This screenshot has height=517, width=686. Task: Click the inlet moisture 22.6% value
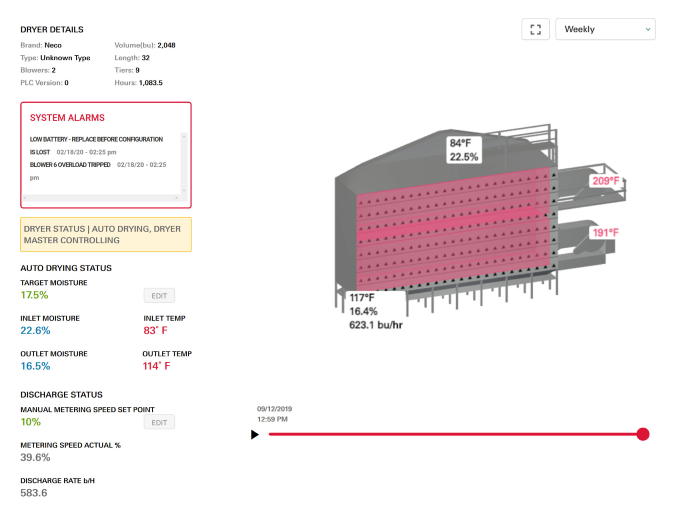[x=35, y=331]
